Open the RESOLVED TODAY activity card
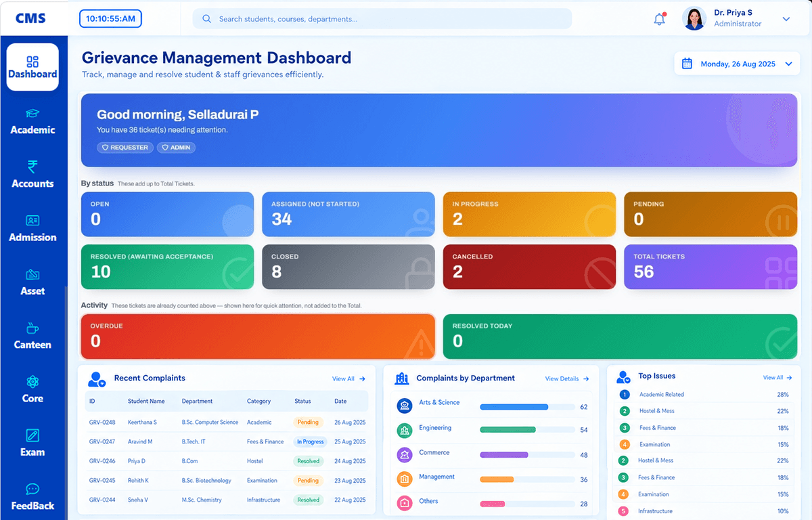 click(x=620, y=336)
